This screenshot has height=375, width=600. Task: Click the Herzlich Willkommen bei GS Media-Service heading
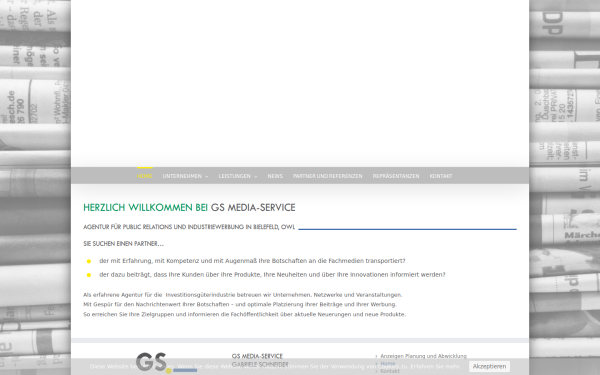click(x=189, y=207)
